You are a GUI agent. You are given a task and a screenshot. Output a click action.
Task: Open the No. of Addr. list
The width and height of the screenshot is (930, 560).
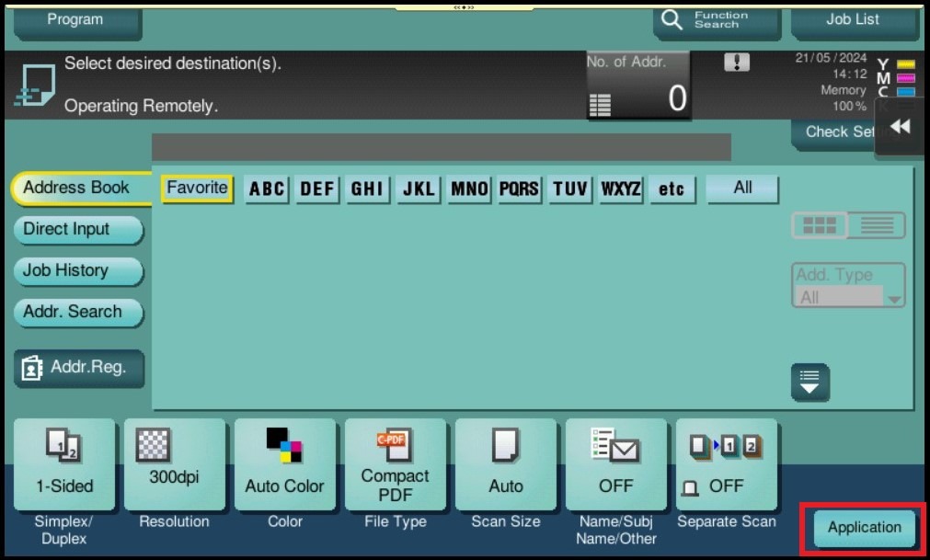pyautogui.click(x=638, y=86)
